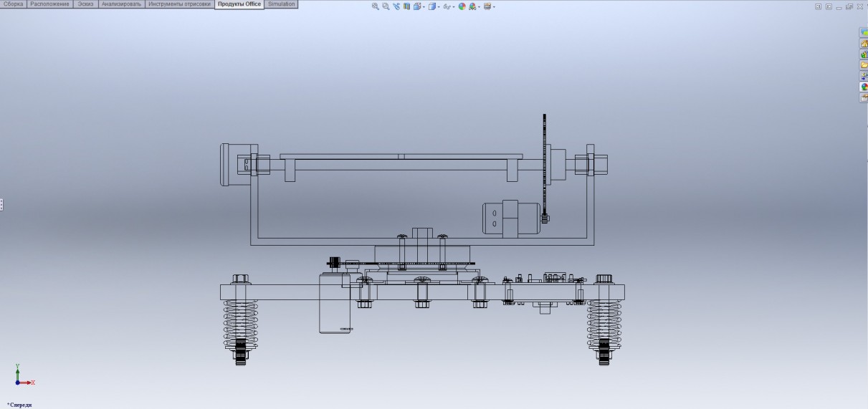Viewport: 868px width, 409px height.
Task: Click the Zoom to Fit magnifier icon
Action: click(x=376, y=6)
